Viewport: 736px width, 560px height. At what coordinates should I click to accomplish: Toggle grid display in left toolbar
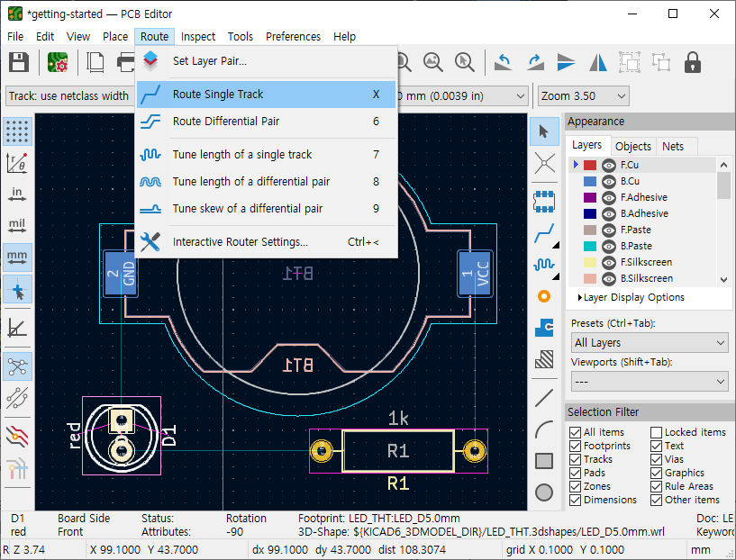[x=17, y=131]
